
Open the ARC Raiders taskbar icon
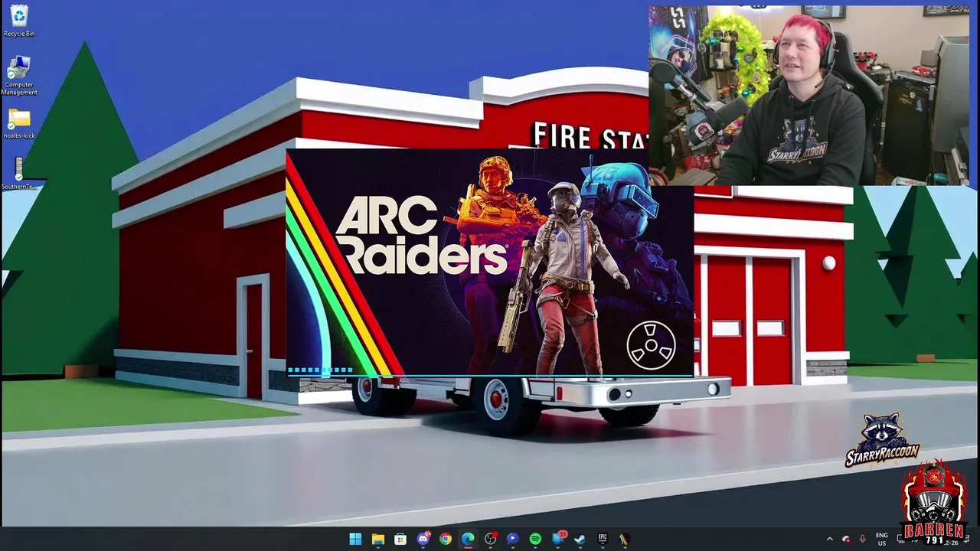pyautogui.click(x=625, y=539)
